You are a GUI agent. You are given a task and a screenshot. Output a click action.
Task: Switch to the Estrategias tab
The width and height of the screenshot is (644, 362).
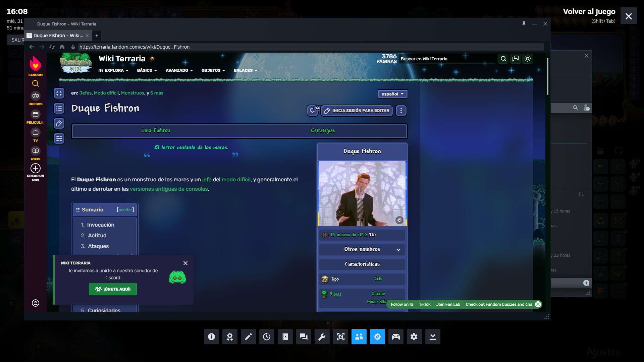click(x=323, y=131)
